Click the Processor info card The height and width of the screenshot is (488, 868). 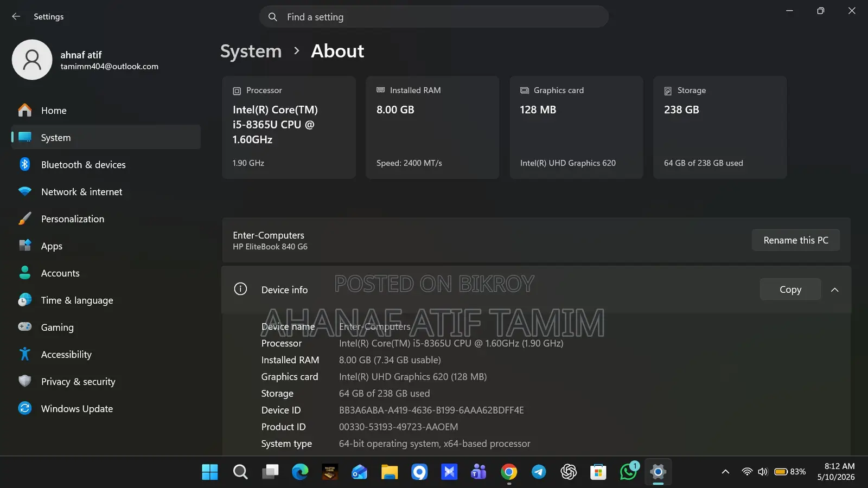coord(289,127)
